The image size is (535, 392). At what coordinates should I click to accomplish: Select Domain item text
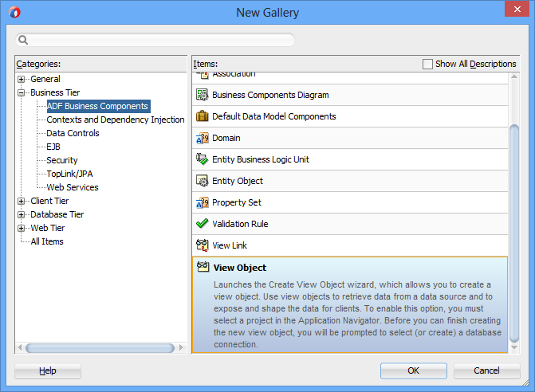[x=226, y=138]
